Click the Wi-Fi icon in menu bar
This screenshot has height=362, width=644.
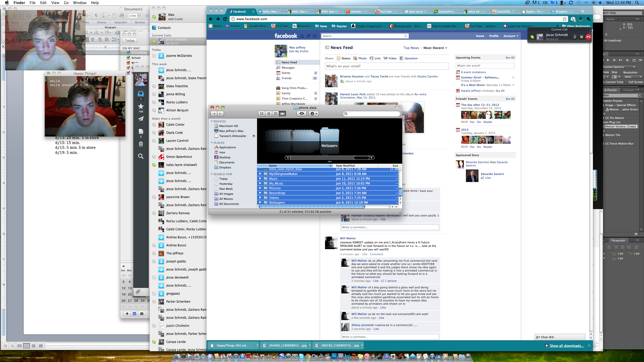coord(593,3)
